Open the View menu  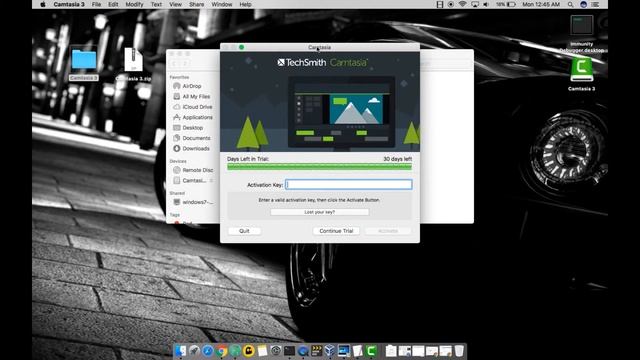point(176,4)
